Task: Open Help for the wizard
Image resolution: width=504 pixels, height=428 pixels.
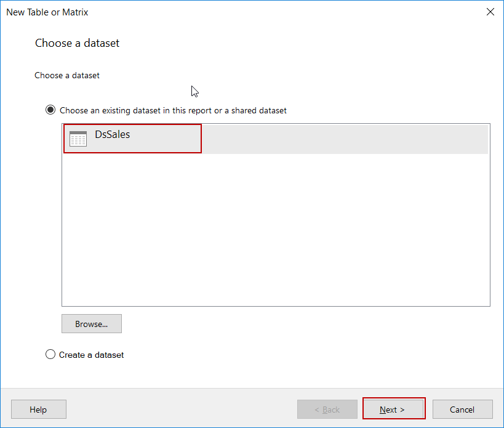Action: tap(38, 410)
